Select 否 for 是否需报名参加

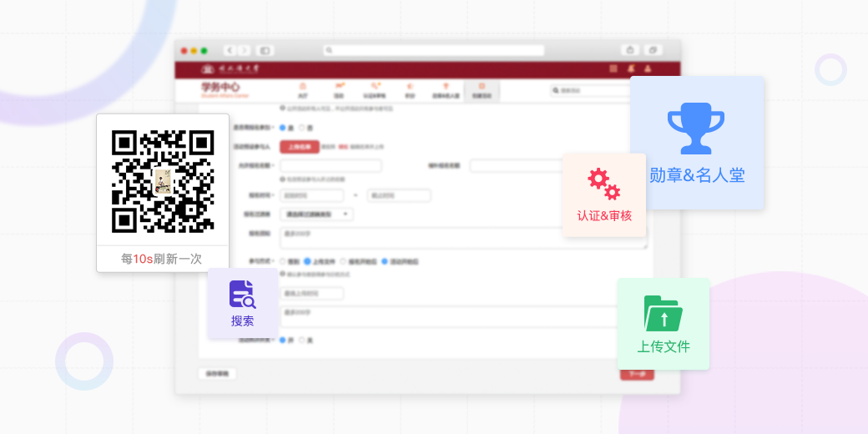pos(302,128)
